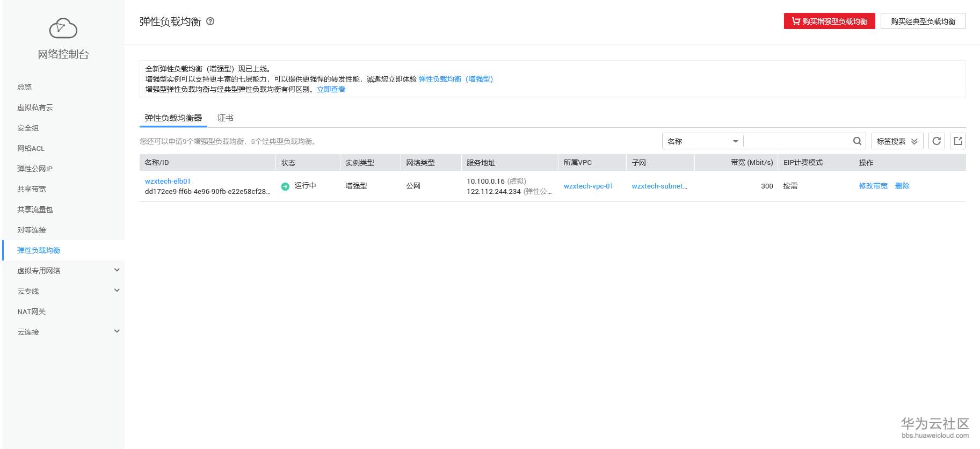Select 弹性负载均衡 sidebar item

[63, 250]
